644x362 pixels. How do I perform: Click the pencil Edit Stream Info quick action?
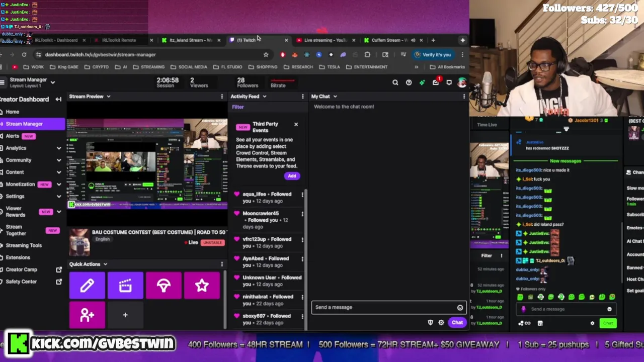[x=87, y=286]
